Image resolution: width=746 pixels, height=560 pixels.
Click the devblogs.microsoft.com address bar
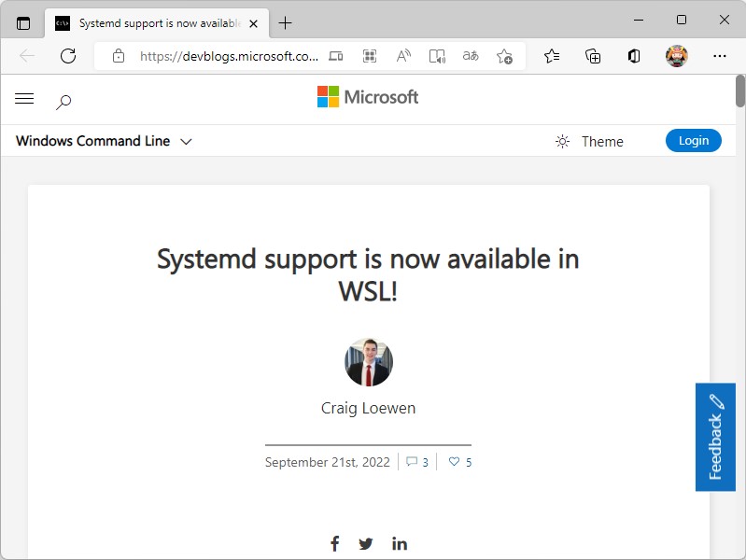pyautogui.click(x=229, y=56)
